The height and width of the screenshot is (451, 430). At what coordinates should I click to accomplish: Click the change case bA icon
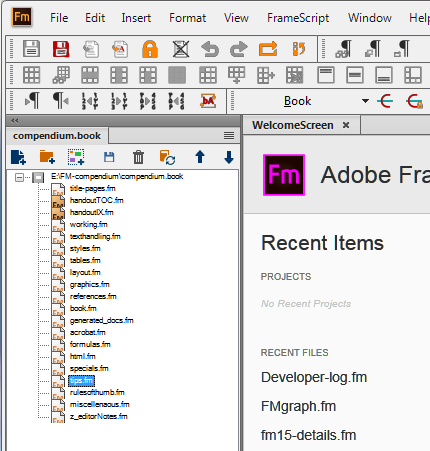(208, 101)
